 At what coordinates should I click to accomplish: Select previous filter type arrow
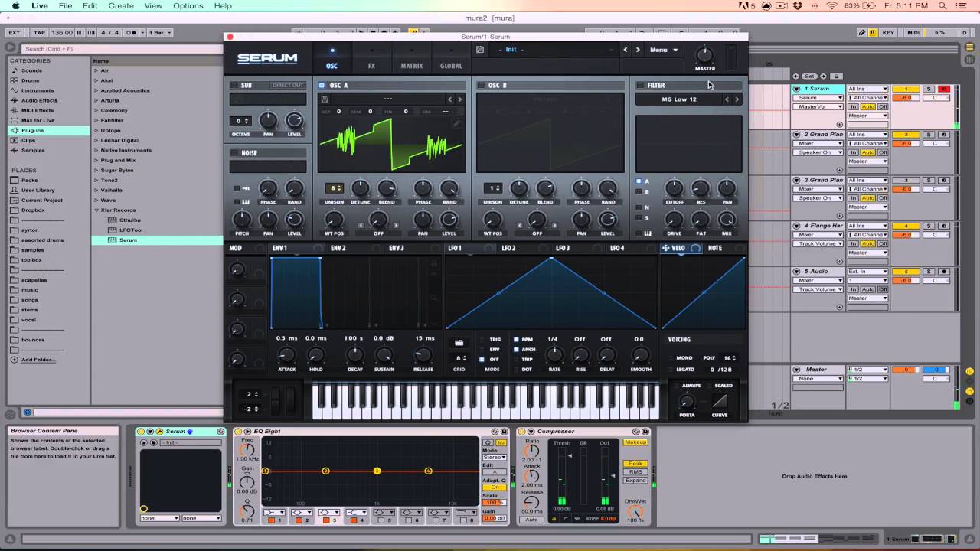pos(727,99)
